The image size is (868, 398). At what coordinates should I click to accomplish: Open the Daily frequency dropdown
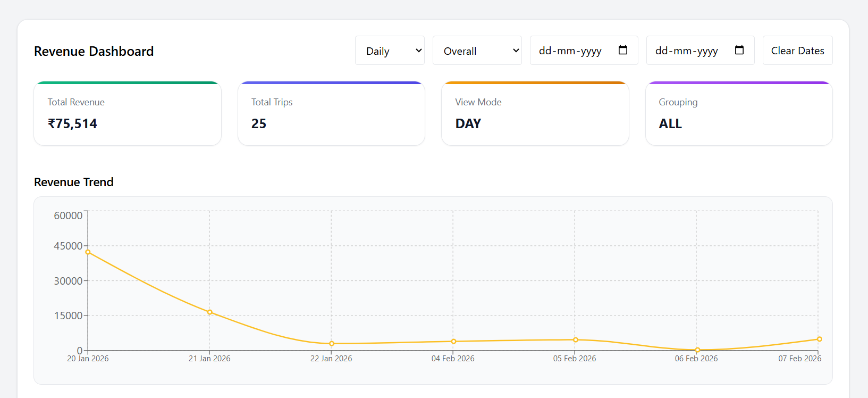(390, 50)
